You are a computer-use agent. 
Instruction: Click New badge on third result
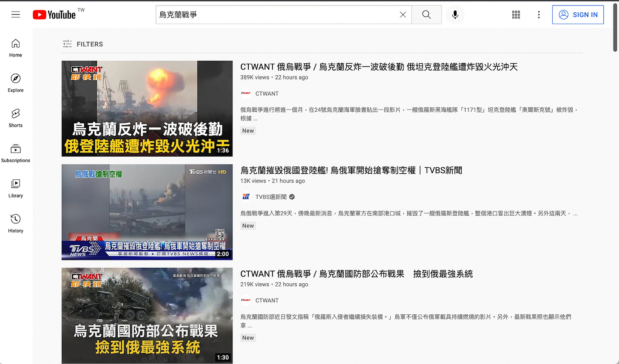coord(248,338)
